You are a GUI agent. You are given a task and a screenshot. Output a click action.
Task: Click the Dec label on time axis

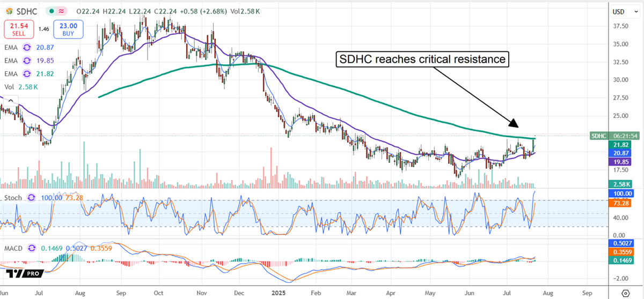tap(239, 294)
